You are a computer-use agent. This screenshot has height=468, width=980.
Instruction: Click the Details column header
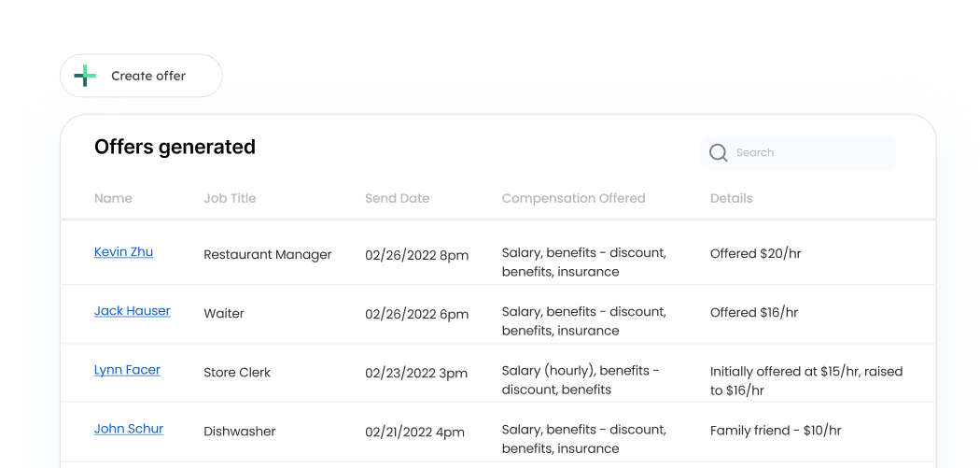[x=731, y=198]
